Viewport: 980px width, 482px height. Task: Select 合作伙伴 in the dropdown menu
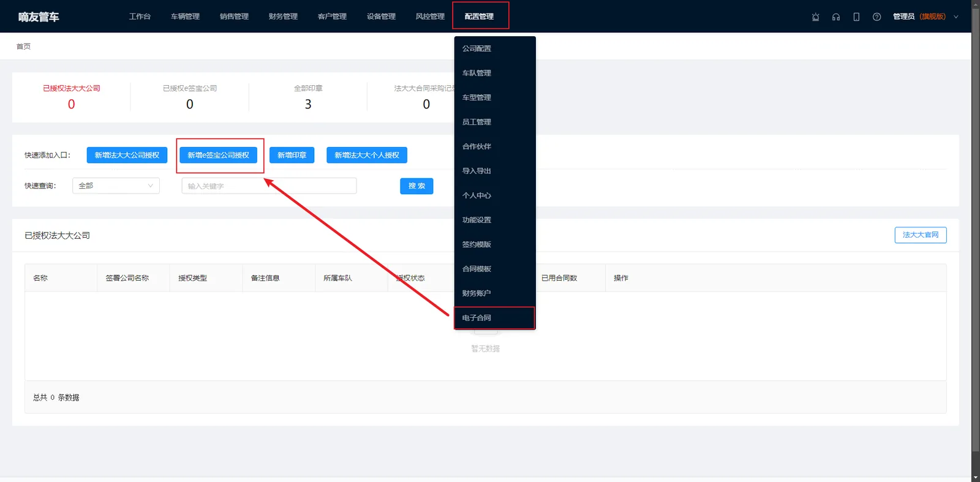click(x=495, y=146)
